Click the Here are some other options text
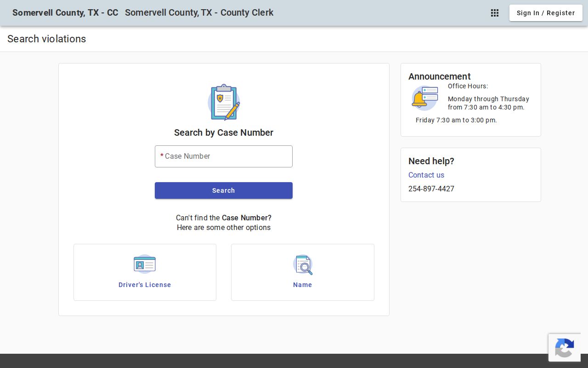The width and height of the screenshot is (588, 368). pos(224,227)
